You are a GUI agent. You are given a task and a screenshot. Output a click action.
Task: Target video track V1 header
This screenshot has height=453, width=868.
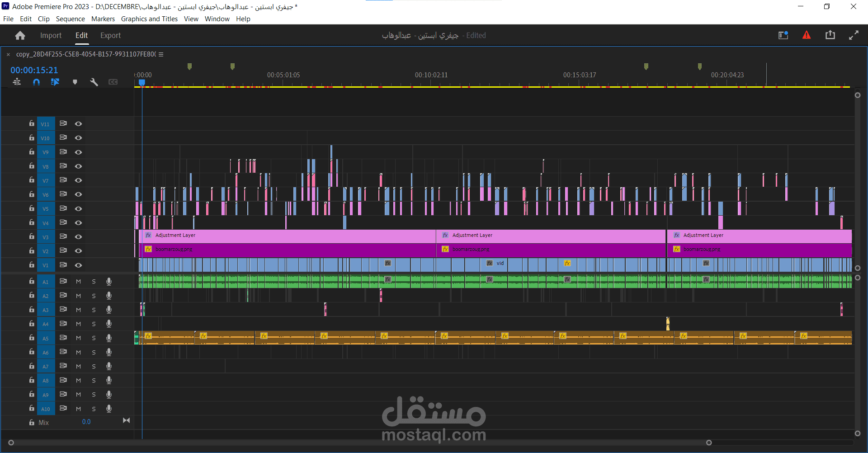pyautogui.click(x=46, y=265)
